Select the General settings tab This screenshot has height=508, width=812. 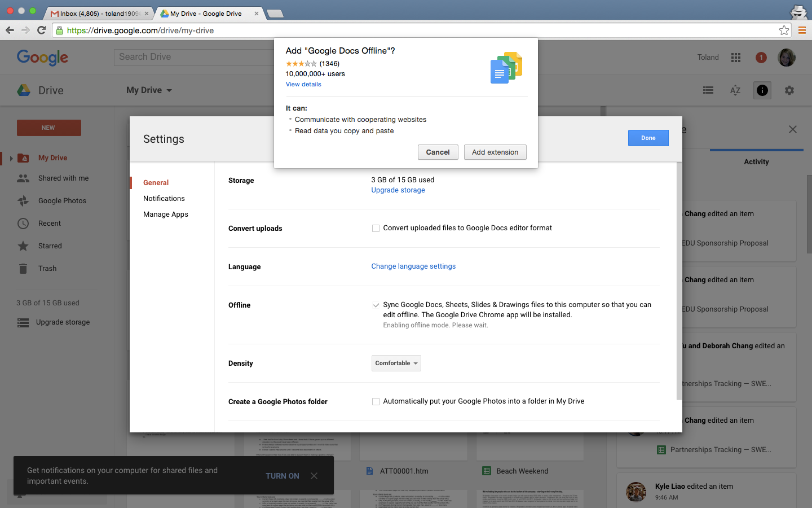click(156, 183)
